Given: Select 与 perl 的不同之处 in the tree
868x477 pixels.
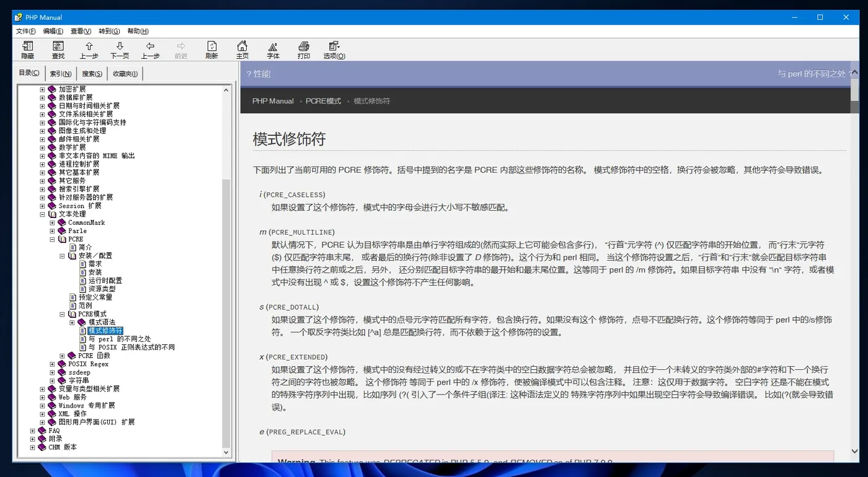Looking at the screenshot, I should (120, 339).
